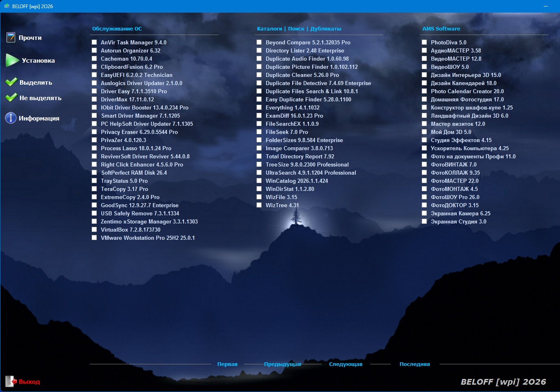Click the Выделить green checkmark icon
Viewport: 560px width, 392px height.
11,82
